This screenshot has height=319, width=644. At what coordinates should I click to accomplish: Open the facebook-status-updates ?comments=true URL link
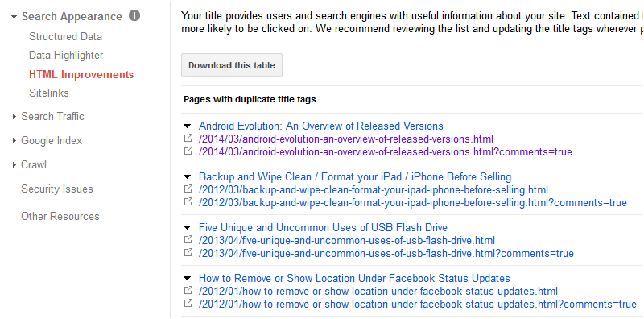pyautogui.click(x=418, y=304)
